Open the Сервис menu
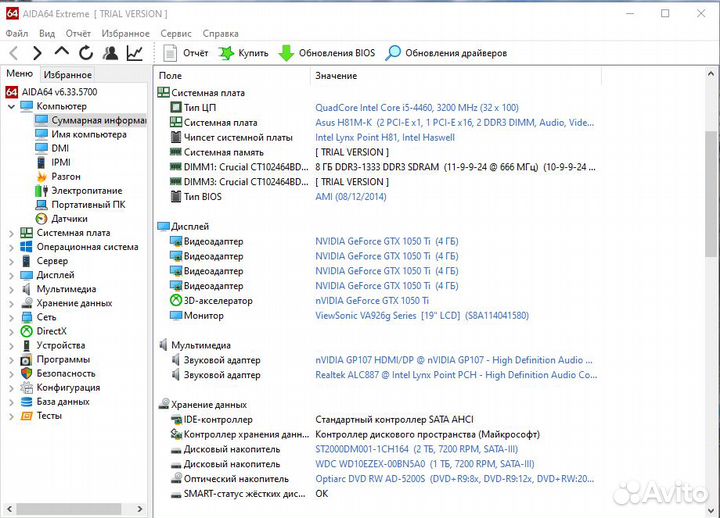This screenshot has height=518, width=720. tap(176, 33)
